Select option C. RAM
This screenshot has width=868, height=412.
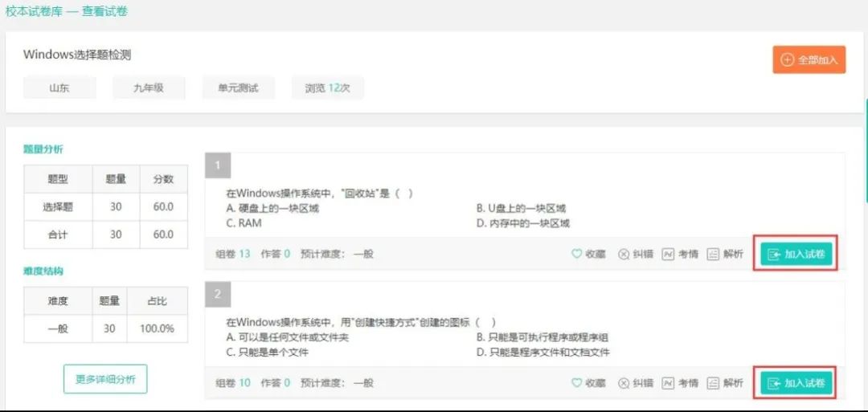click(x=244, y=223)
